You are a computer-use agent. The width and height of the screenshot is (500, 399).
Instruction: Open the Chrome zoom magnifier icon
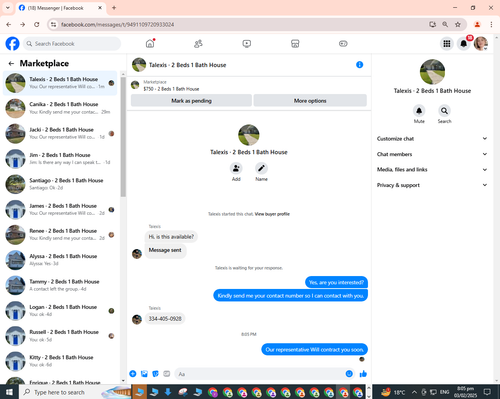point(445,24)
